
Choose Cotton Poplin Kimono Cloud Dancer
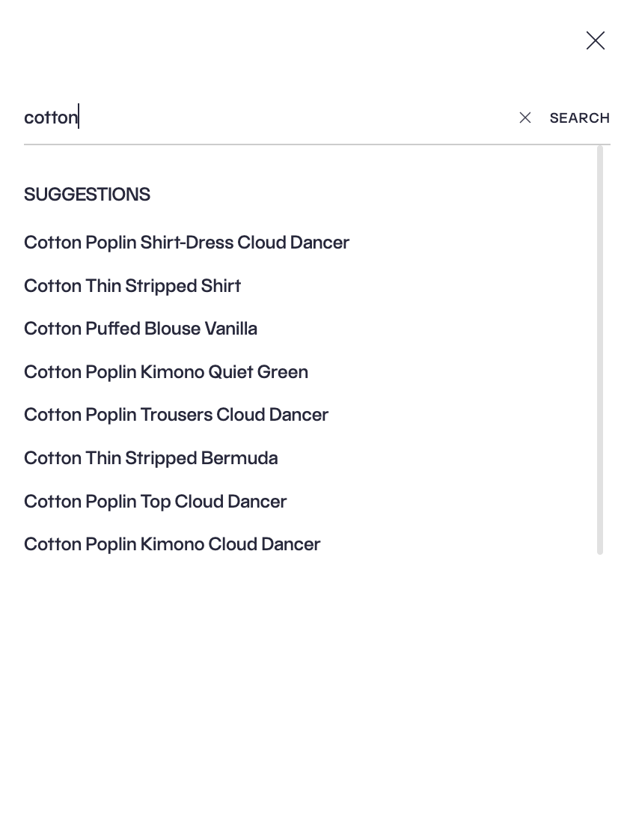[172, 544]
